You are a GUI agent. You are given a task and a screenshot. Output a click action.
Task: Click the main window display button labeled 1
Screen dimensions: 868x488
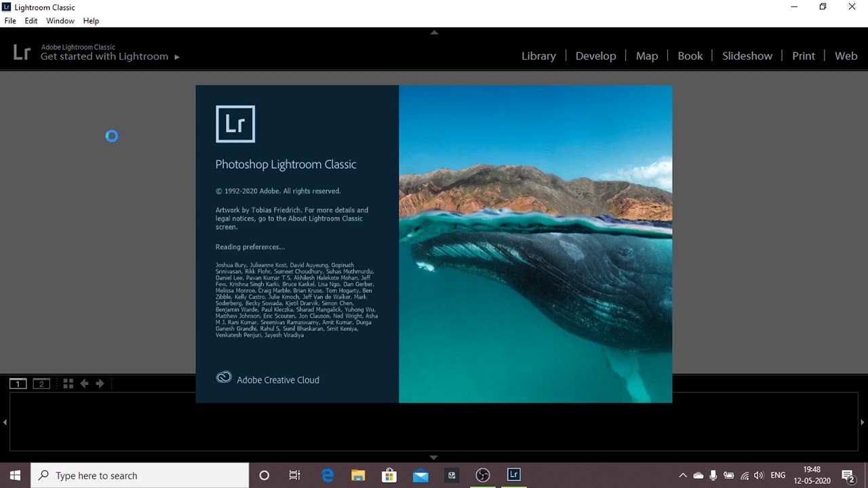tap(18, 384)
